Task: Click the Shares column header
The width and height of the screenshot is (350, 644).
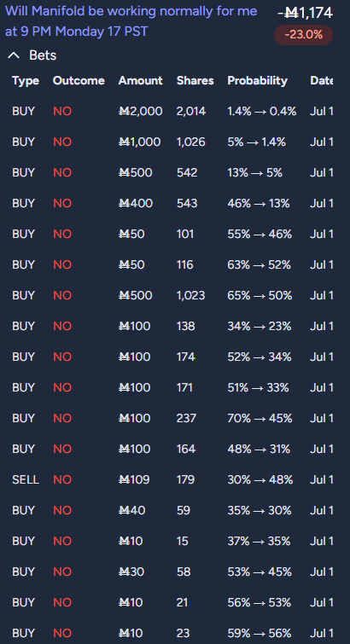Action: (x=195, y=80)
